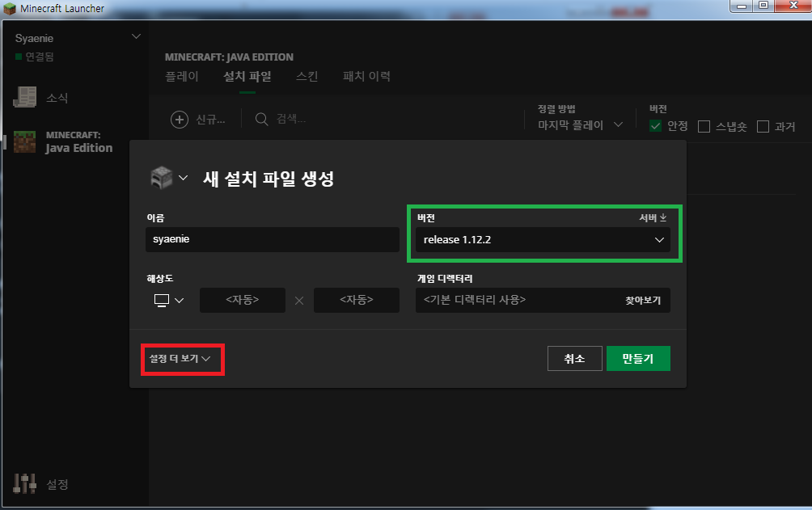Toggle the 안정 releases checkbox
The height and width of the screenshot is (510, 812).
(x=656, y=126)
